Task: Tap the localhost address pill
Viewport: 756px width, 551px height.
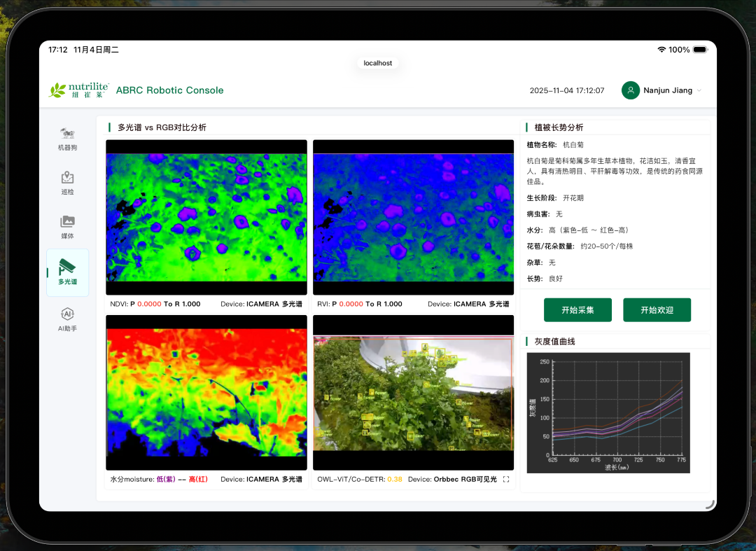Action: (378, 63)
